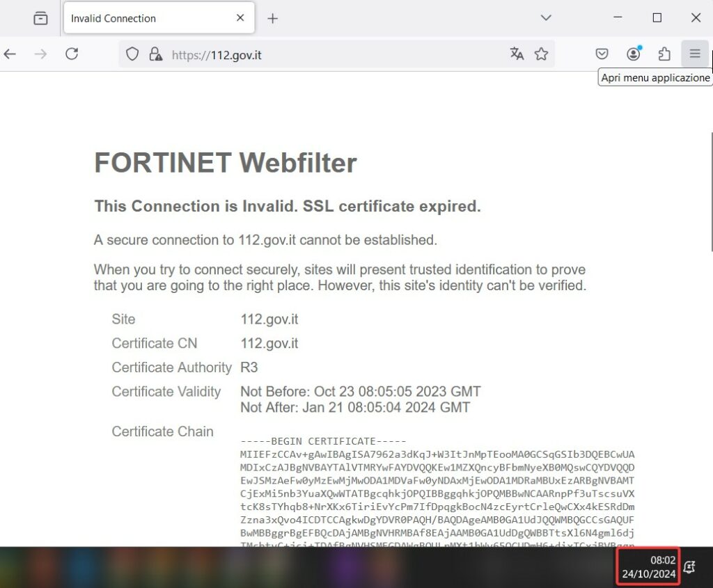Viewport: 713px width, 588px height.
Task: Save page to Pocket
Action: tap(602, 54)
